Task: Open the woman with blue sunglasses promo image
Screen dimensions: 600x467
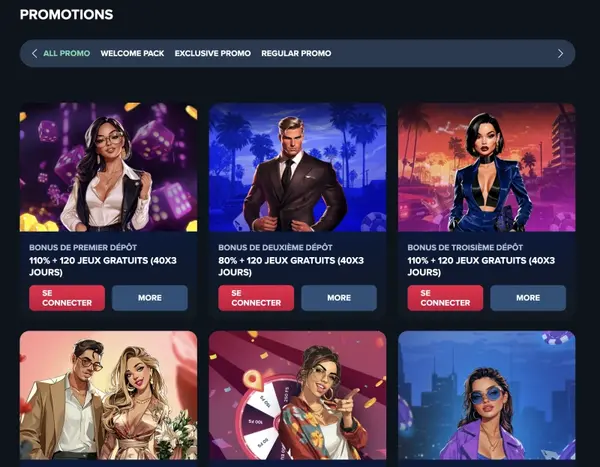Action: [487, 395]
